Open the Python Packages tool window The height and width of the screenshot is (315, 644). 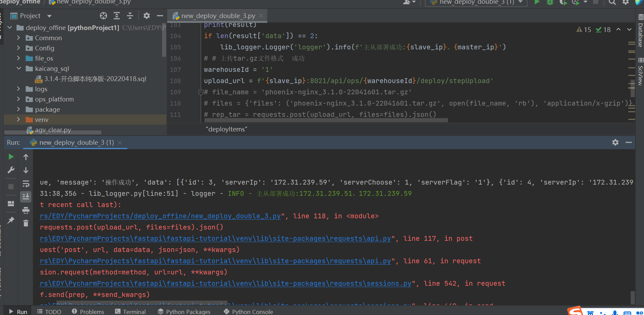tap(184, 312)
